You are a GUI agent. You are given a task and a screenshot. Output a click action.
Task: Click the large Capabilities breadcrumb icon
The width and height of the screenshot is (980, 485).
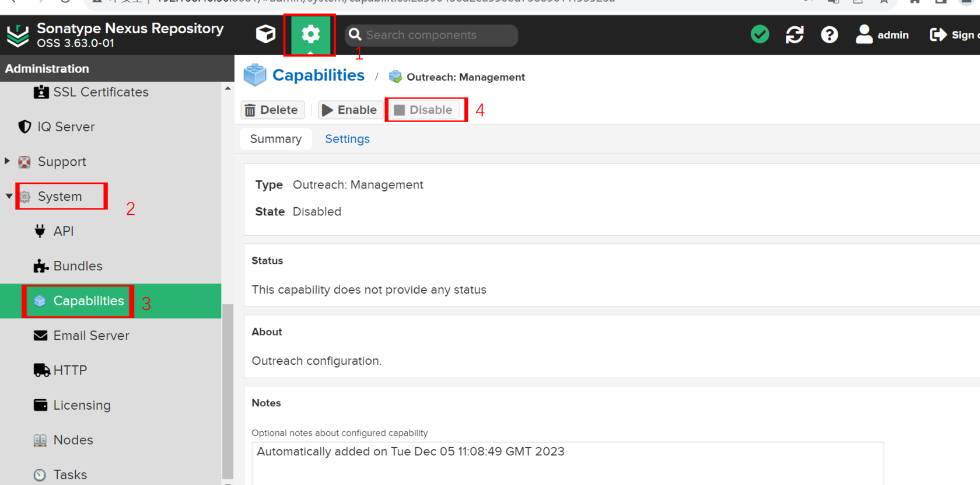coord(255,75)
